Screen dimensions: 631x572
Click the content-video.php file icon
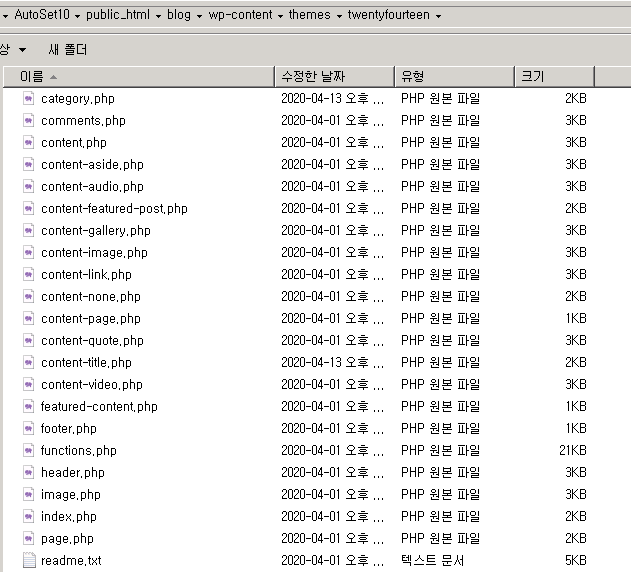click(x=29, y=384)
